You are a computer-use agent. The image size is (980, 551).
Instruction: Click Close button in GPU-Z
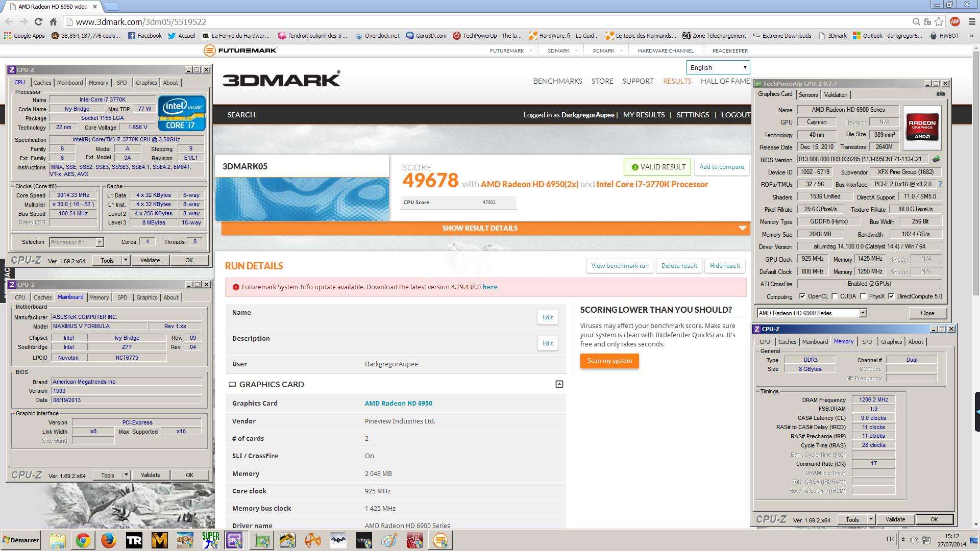coord(927,313)
